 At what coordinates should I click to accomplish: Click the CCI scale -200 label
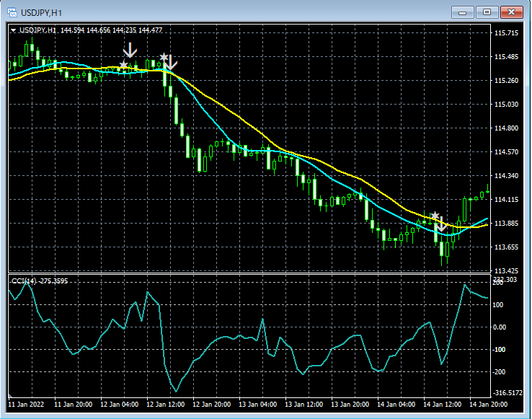[x=499, y=372]
